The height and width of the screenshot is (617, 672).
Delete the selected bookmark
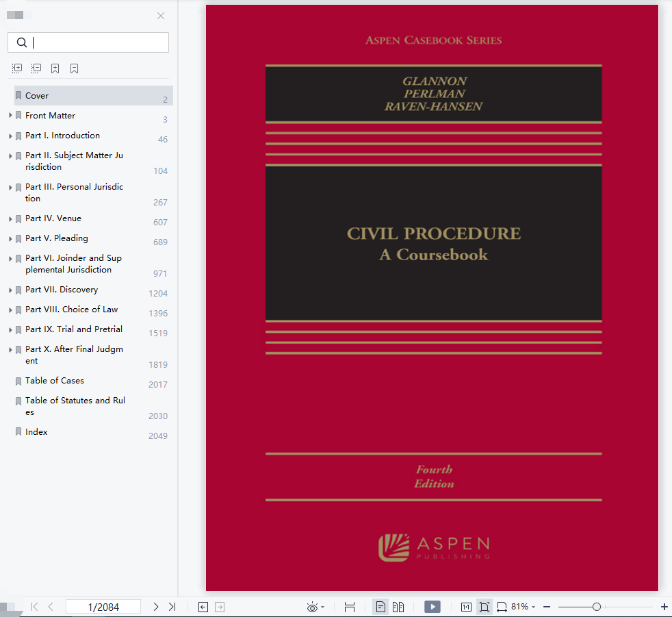[74, 68]
